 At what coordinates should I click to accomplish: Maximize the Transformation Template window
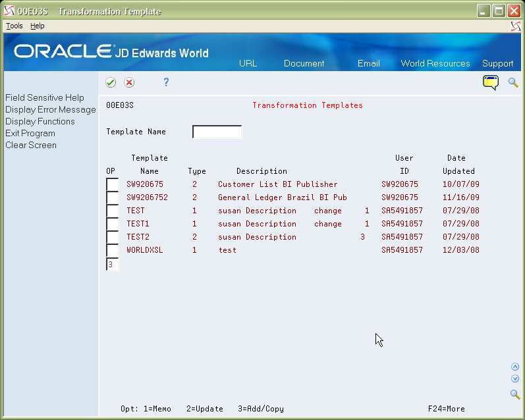(x=499, y=11)
